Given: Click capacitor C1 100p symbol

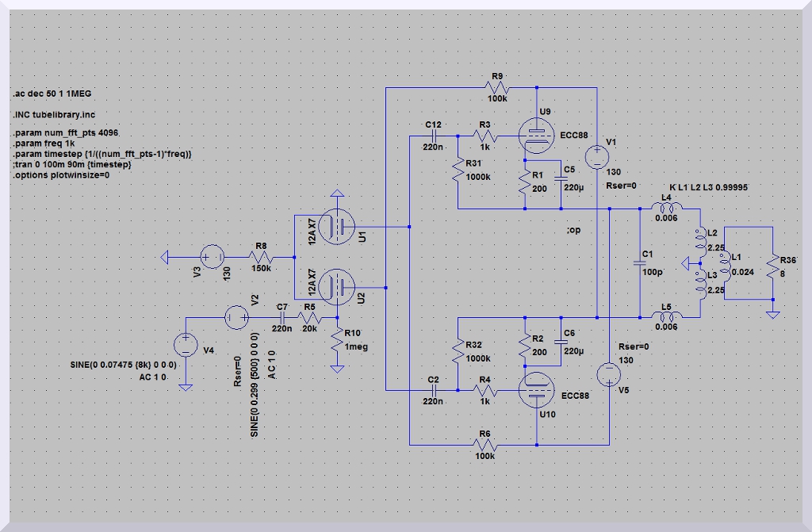Looking at the screenshot, I should click(638, 262).
